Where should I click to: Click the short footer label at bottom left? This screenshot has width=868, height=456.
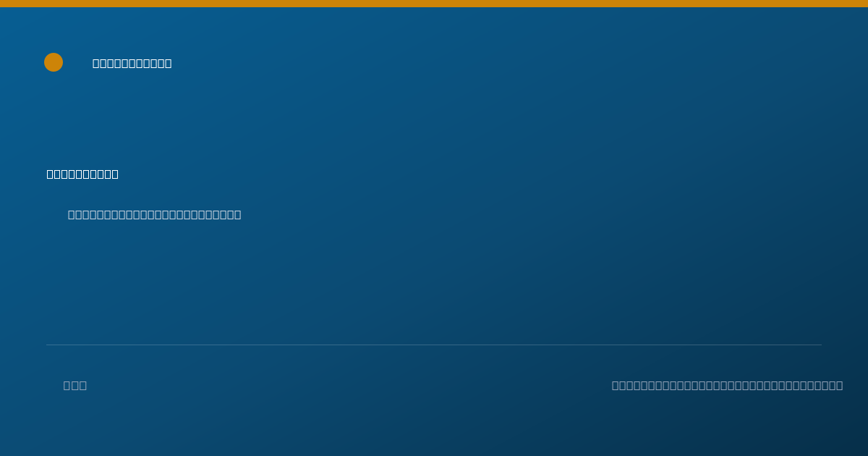[75, 386]
